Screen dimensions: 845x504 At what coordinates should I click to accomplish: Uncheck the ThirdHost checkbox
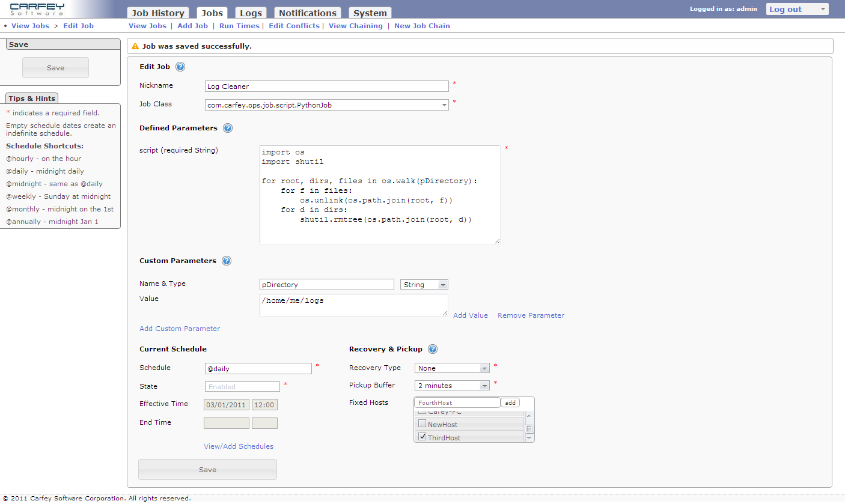pyautogui.click(x=422, y=437)
